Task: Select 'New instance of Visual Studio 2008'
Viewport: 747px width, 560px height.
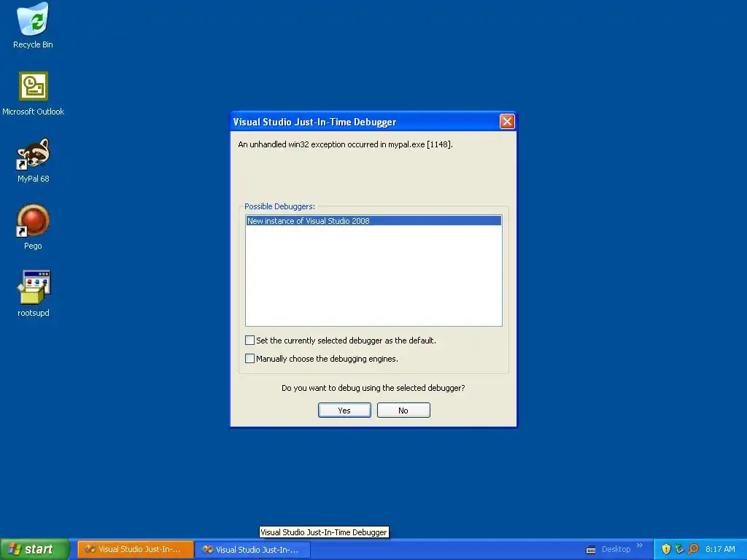Action: coord(373,220)
